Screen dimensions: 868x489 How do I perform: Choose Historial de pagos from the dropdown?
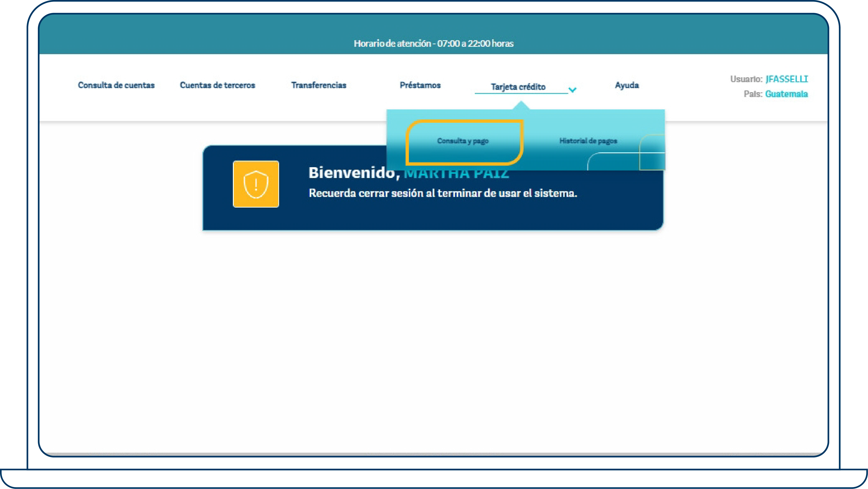pyautogui.click(x=588, y=141)
